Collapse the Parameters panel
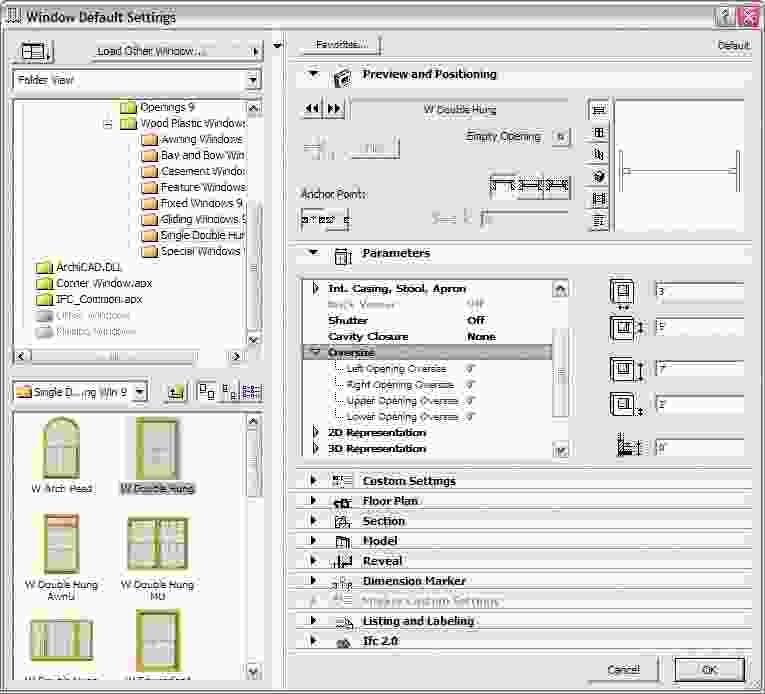Viewport: 765px width, 694px height. click(314, 253)
